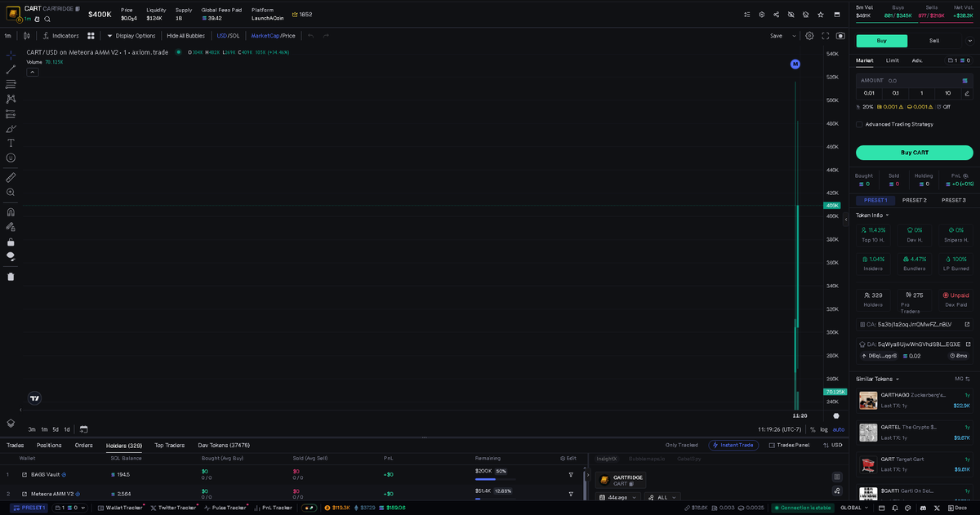Switch the trades currency to USD
Image resolution: width=980 pixels, height=515 pixels.
tap(831, 445)
